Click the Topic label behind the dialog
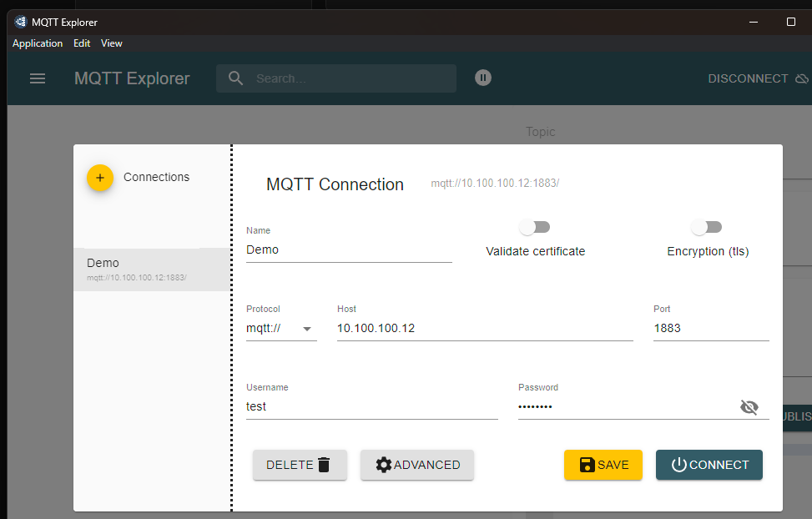This screenshot has width=812, height=519. pos(540,132)
